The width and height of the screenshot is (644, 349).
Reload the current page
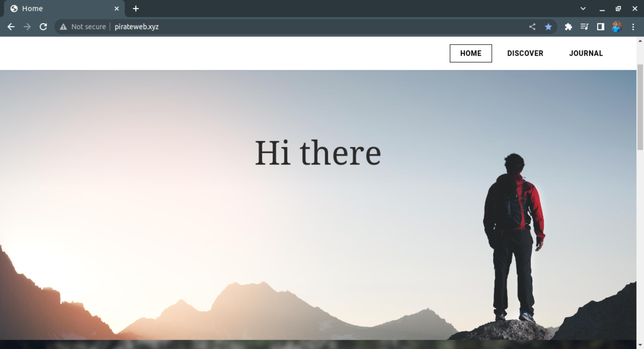(x=43, y=27)
